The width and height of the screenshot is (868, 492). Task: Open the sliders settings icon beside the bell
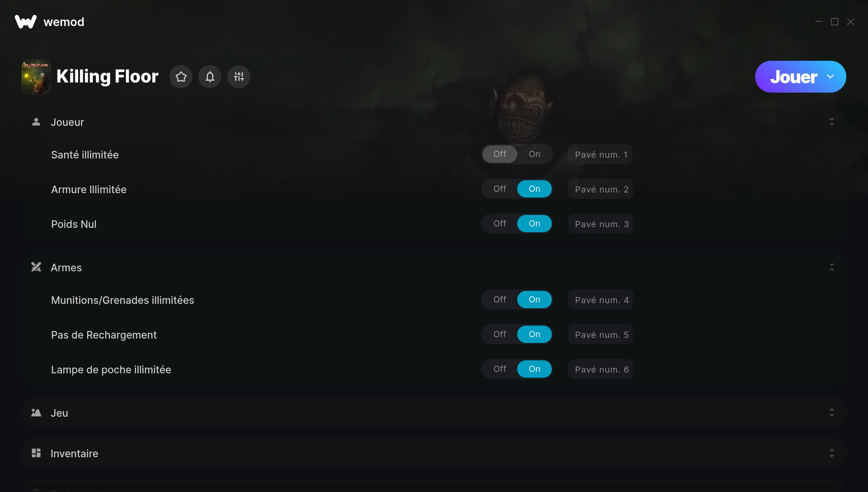click(x=239, y=77)
